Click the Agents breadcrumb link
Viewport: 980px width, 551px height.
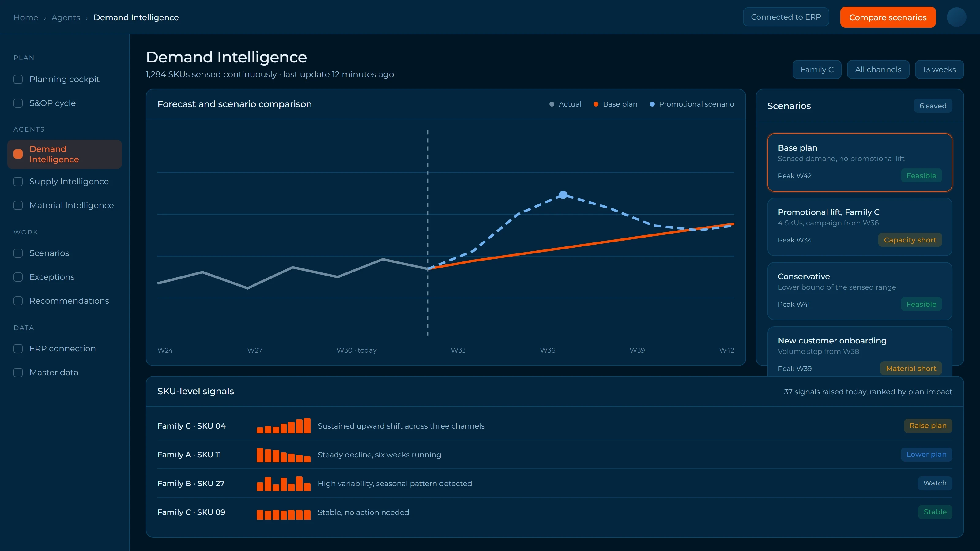(66, 17)
